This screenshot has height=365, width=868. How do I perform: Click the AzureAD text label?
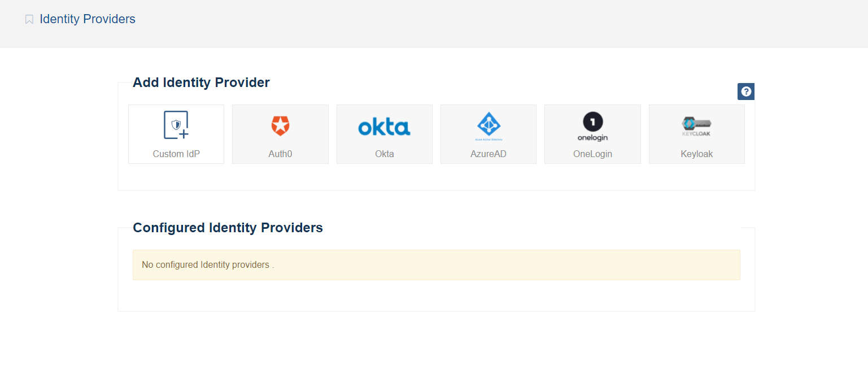click(488, 154)
